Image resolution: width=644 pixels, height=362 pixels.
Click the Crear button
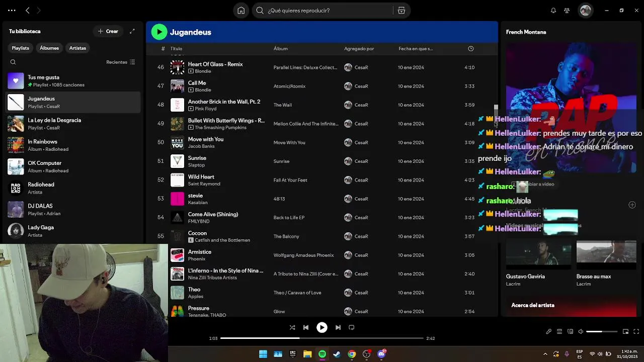108,31
